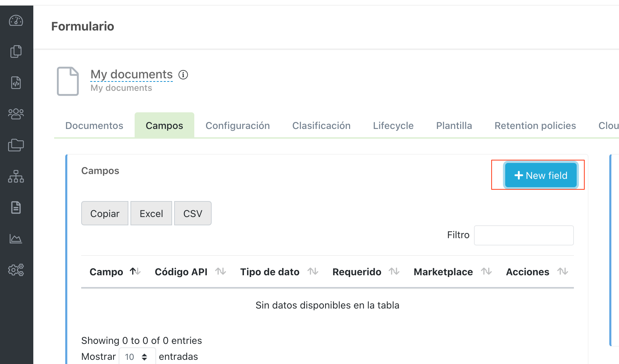Open the Retention policies tab
The image size is (619, 364).
tap(535, 125)
